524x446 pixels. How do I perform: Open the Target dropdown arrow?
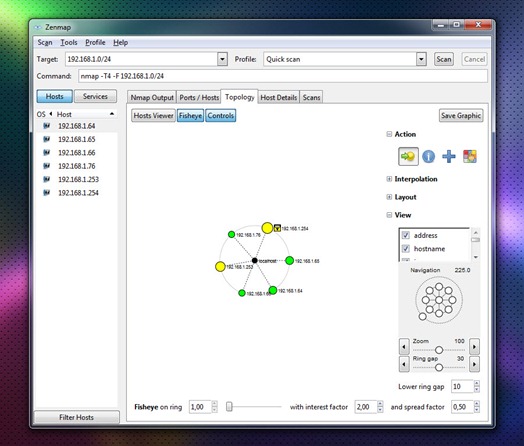click(222, 59)
